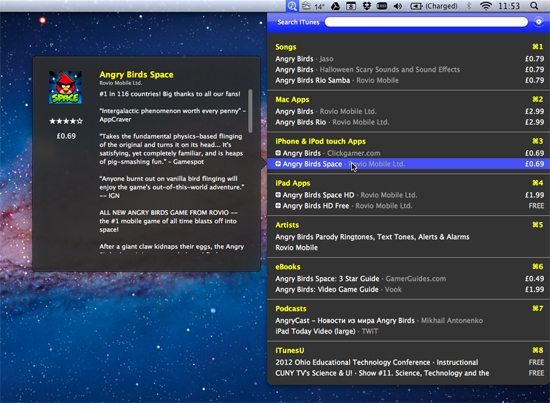Click the plus icon beside Angry Birds Space Rovio
Viewport: 550px width, 403px height.
coord(278,164)
